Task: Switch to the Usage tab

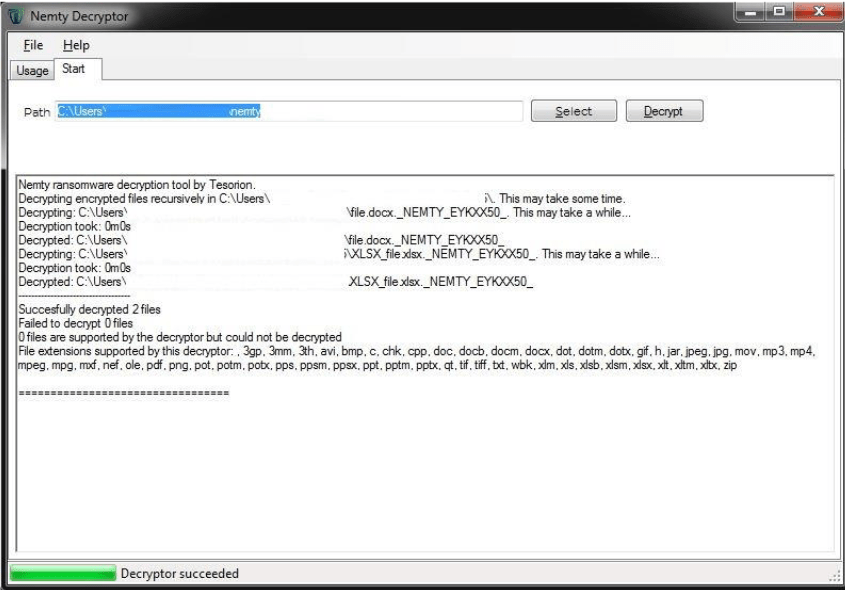Action: pyautogui.click(x=32, y=71)
